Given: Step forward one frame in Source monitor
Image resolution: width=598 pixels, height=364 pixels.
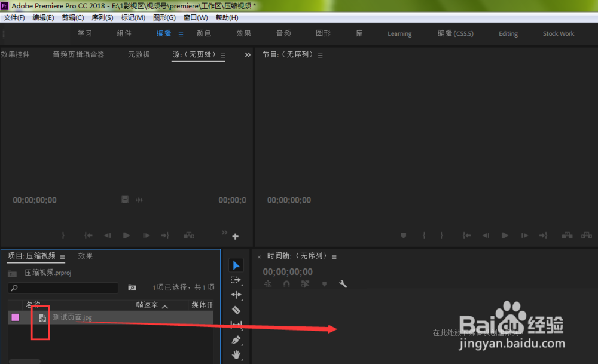Looking at the screenshot, I should pos(146,235).
